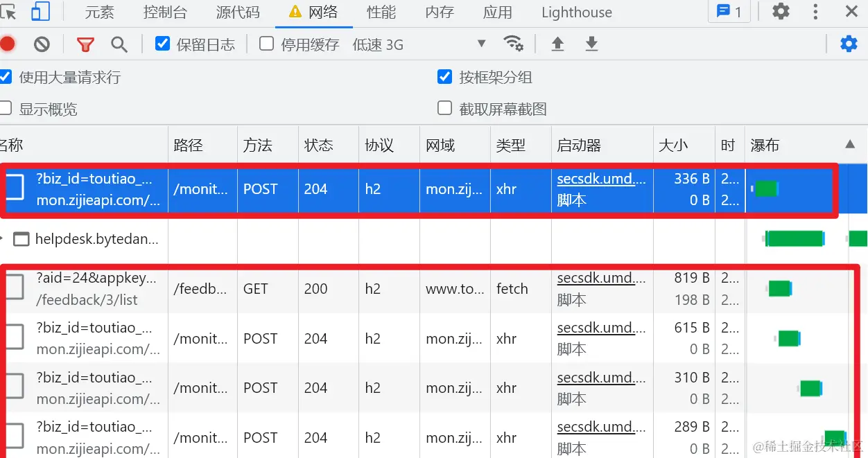Open network search magnifier

(119, 45)
